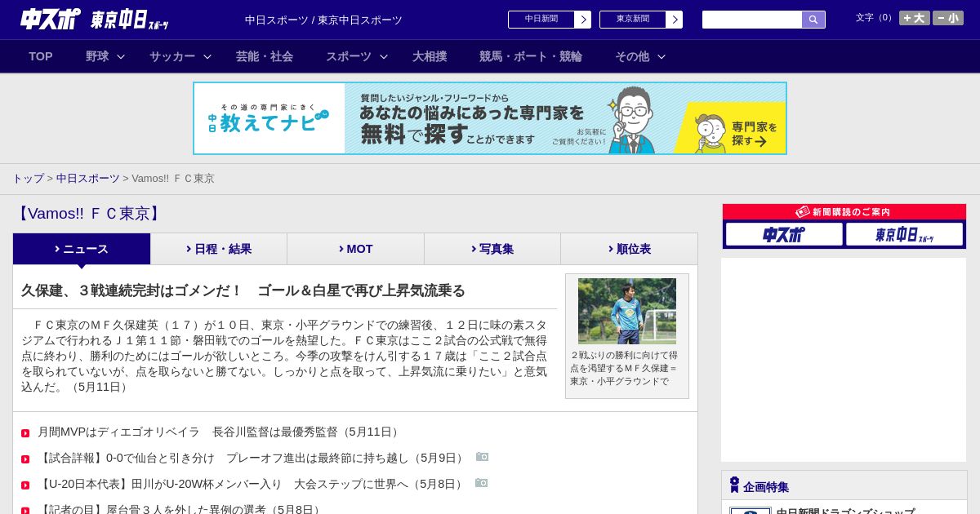Switch to 日程・結果 tab
The width and height of the screenshot is (980, 514).
[x=219, y=249]
